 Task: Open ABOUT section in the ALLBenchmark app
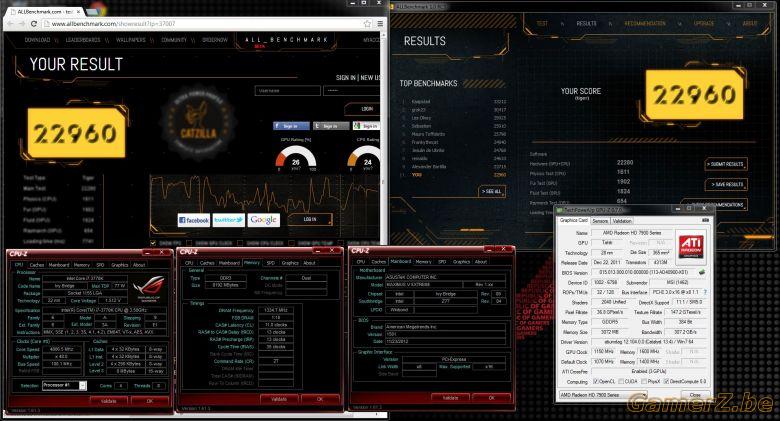click(750, 23)
